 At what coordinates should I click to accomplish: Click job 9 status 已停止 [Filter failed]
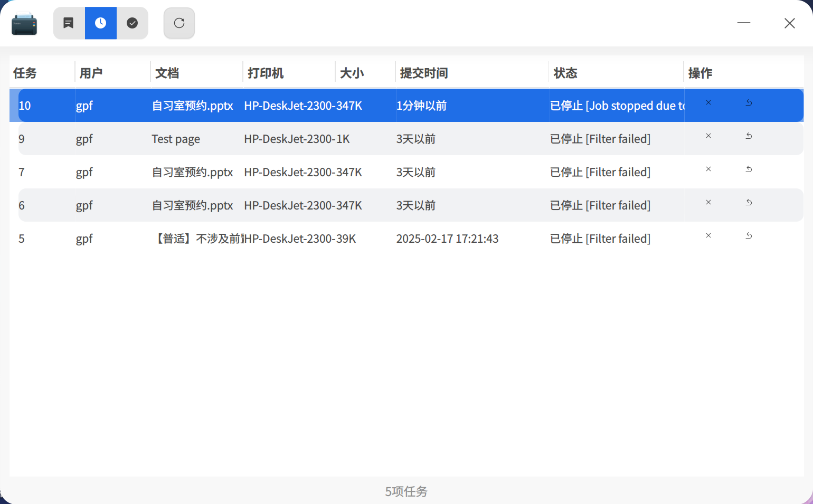pos(600,139)
